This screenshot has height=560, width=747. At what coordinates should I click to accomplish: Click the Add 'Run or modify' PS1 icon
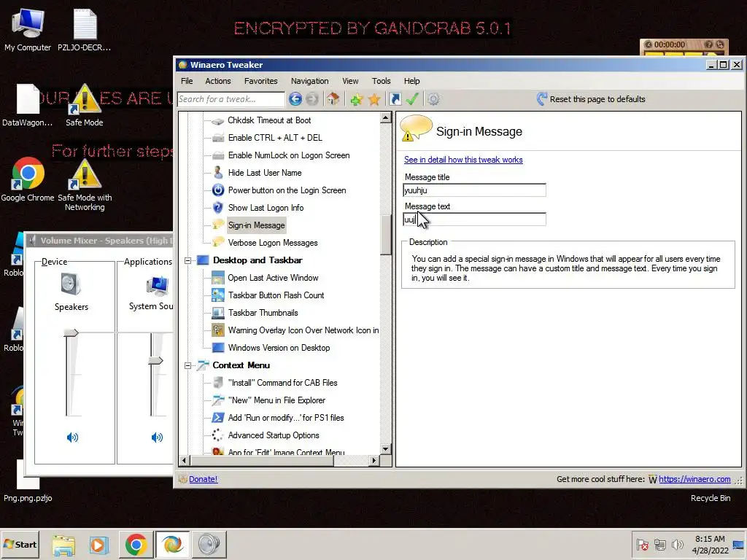click(217, 418)
